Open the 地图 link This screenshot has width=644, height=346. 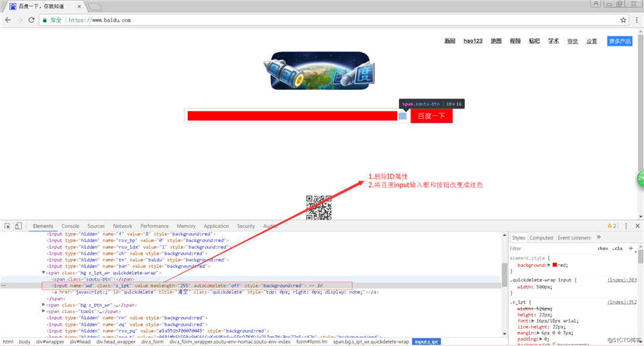click(x=496, y=41)
